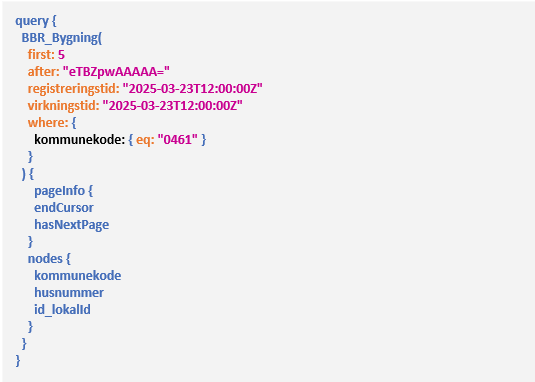This screenshot has height=382, width=535.
Task: Click the number 5 value
Action: point(61,55)
